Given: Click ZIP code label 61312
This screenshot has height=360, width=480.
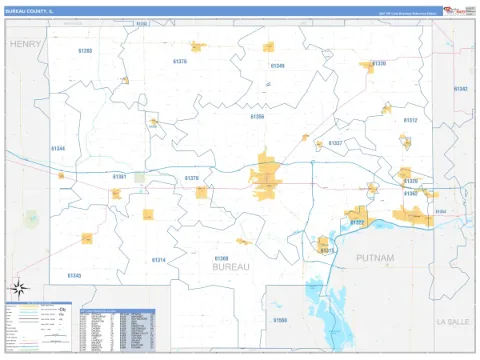Looking at the screenshot, I should tap(410, 120).
